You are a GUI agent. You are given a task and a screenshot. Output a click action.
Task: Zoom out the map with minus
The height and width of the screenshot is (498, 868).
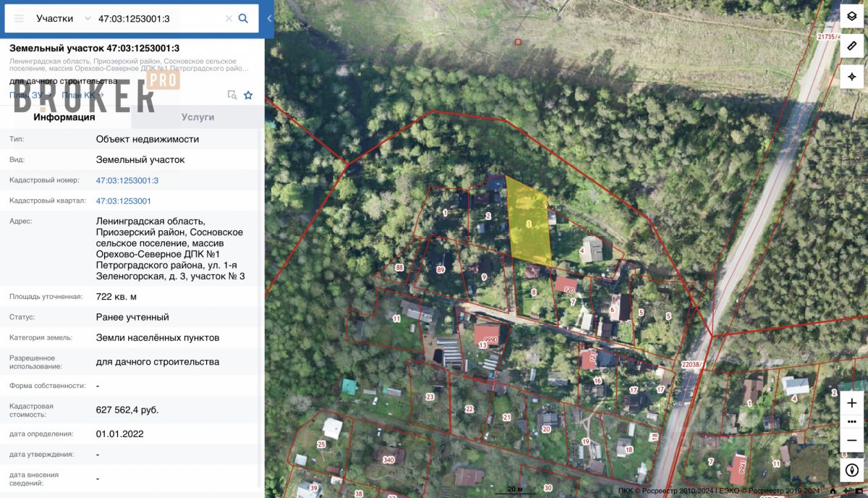851,439
